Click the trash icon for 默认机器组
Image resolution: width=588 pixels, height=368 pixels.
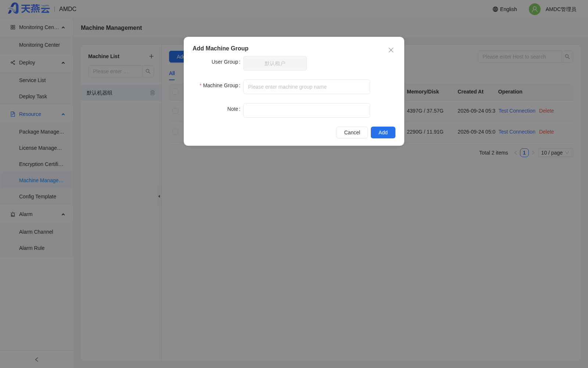tap(153, 93)
